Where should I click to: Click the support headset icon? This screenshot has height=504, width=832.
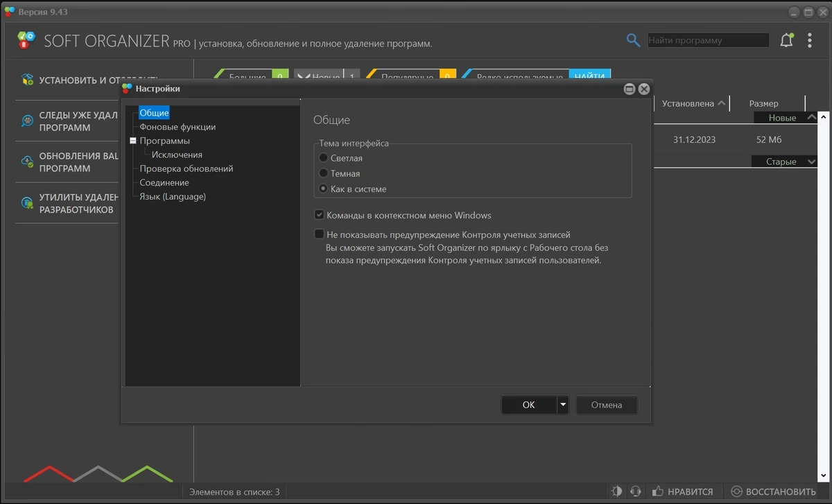tap(635, 492)
